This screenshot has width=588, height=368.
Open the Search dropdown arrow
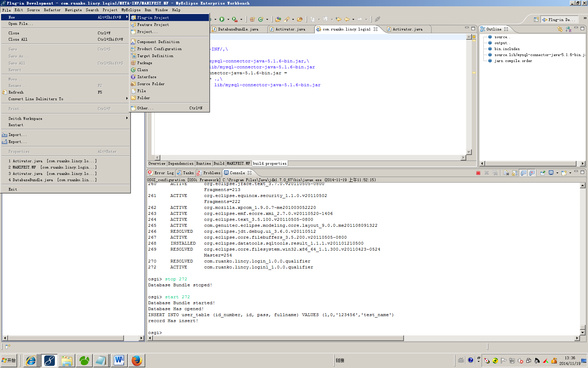293,20
